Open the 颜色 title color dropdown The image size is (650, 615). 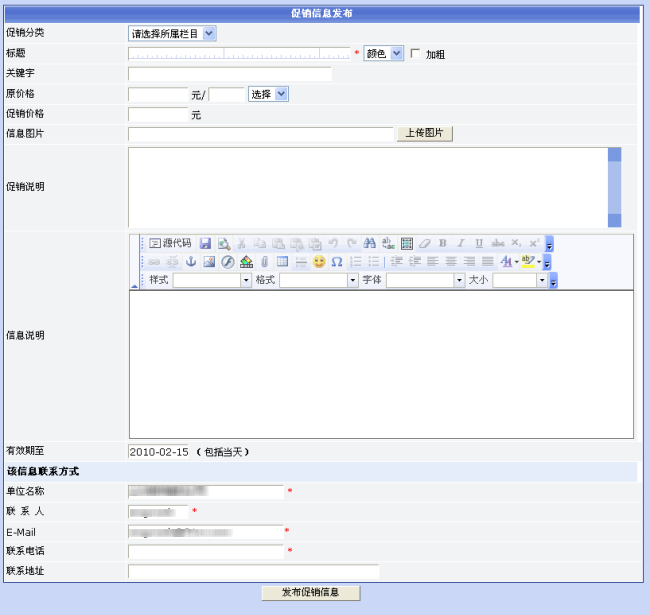click(383, 54)
